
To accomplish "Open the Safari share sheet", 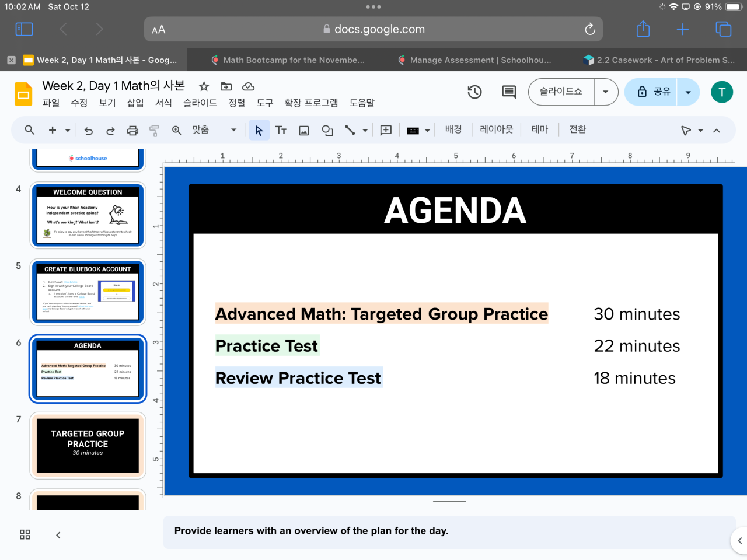I will click(x=643, y=29).
